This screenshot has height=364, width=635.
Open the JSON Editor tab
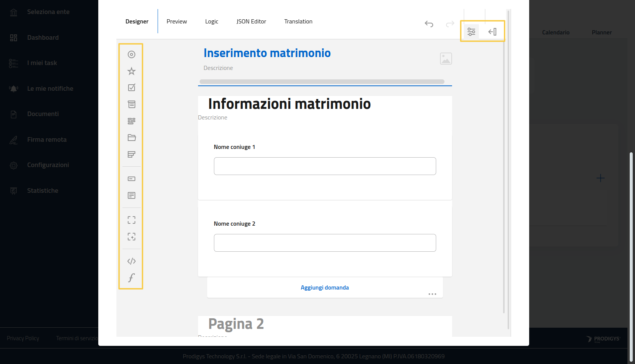[x=251, y=22]
